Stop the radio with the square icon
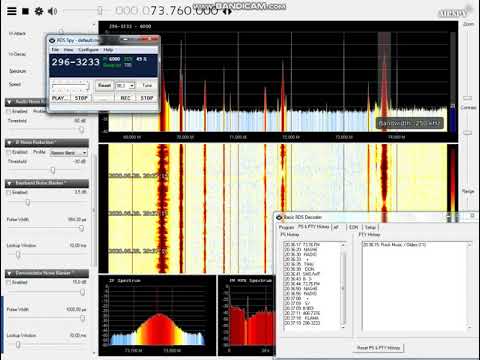 click(x=25, y=11)
